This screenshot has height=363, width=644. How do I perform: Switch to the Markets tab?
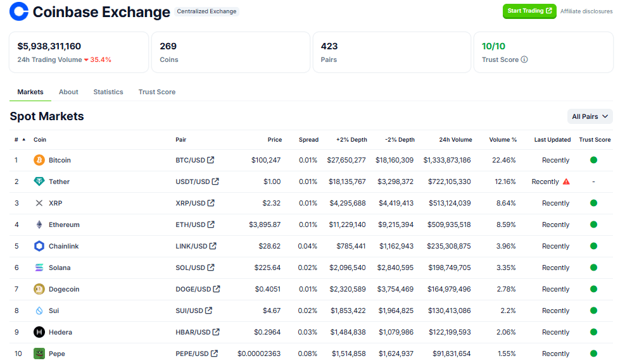(x=30, y=92)
